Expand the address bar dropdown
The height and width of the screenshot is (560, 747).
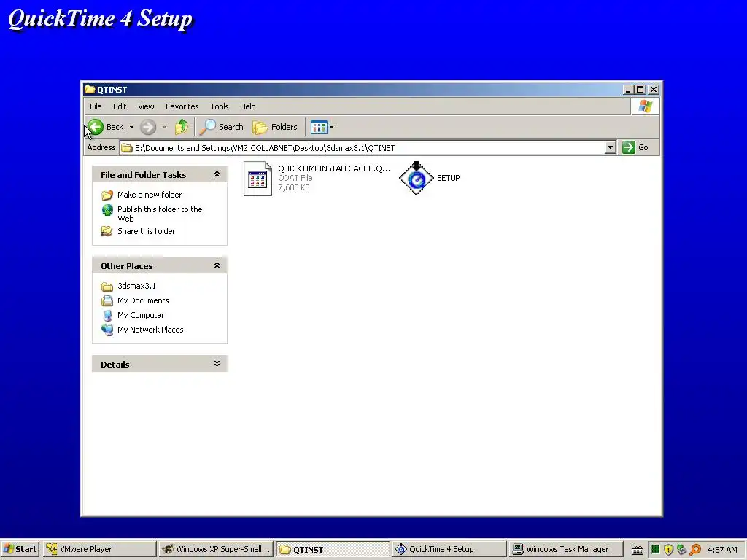point(611,147)
